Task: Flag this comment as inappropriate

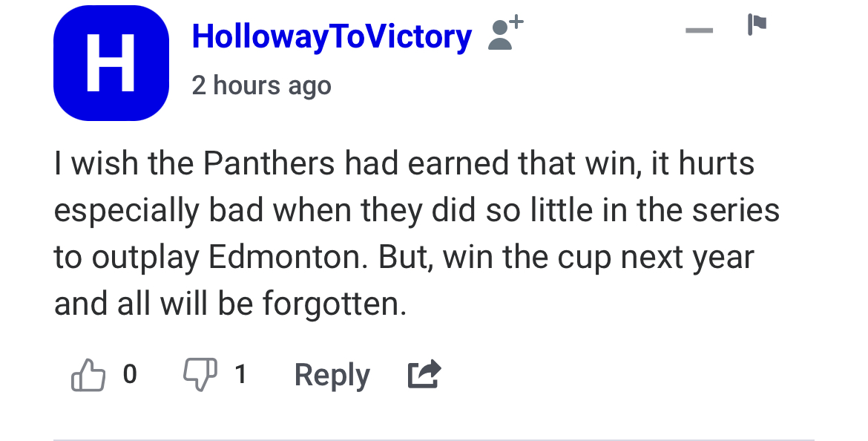Action: 757,24
